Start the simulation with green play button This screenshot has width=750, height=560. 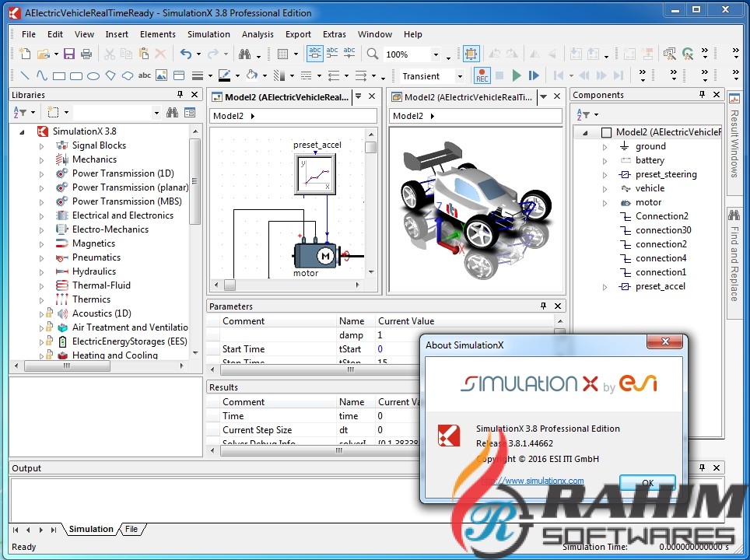[x=517, y=75]
